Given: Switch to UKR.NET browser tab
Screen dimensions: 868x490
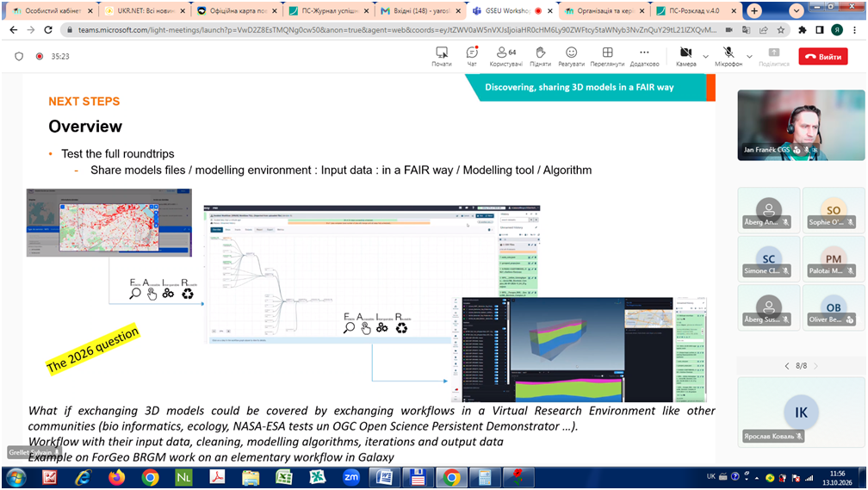Looking at the screenshot, I should [x=146, y=10].
